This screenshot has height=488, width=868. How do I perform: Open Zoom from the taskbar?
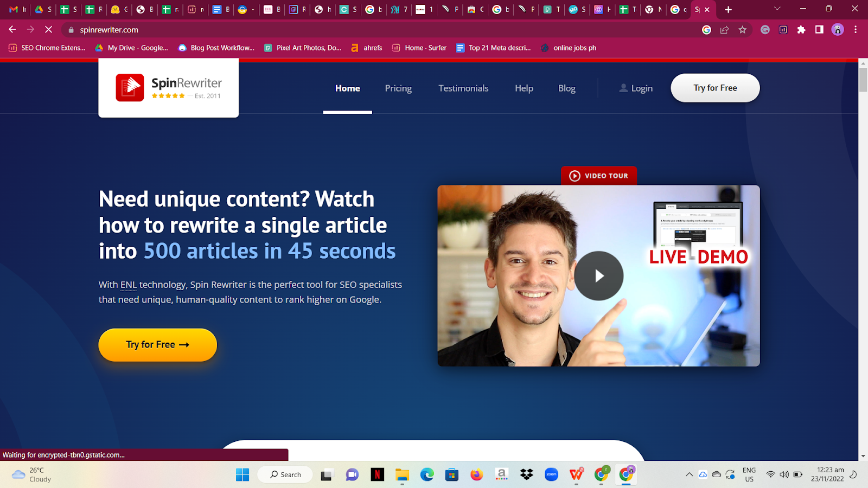(x=552, y=475)
